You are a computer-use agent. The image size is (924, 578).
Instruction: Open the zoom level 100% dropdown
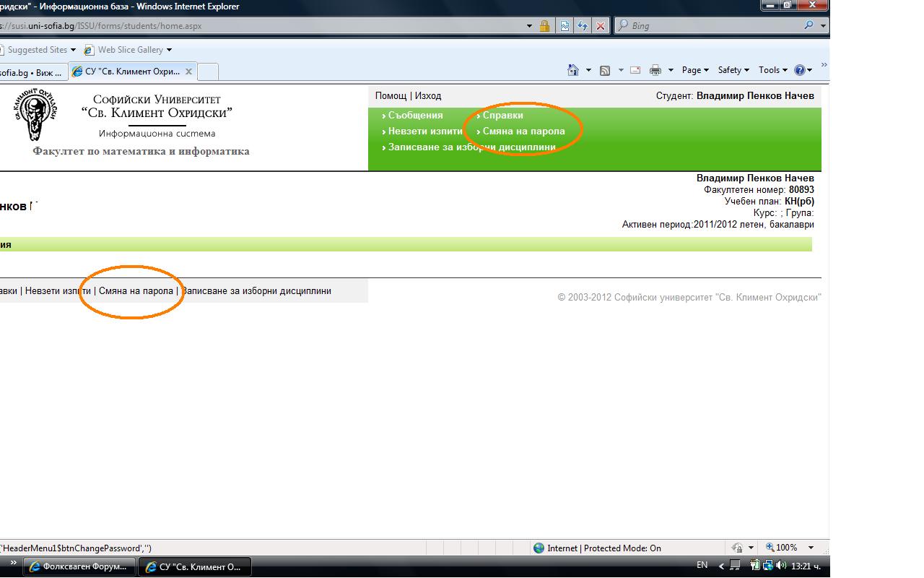tap(790, 548)
